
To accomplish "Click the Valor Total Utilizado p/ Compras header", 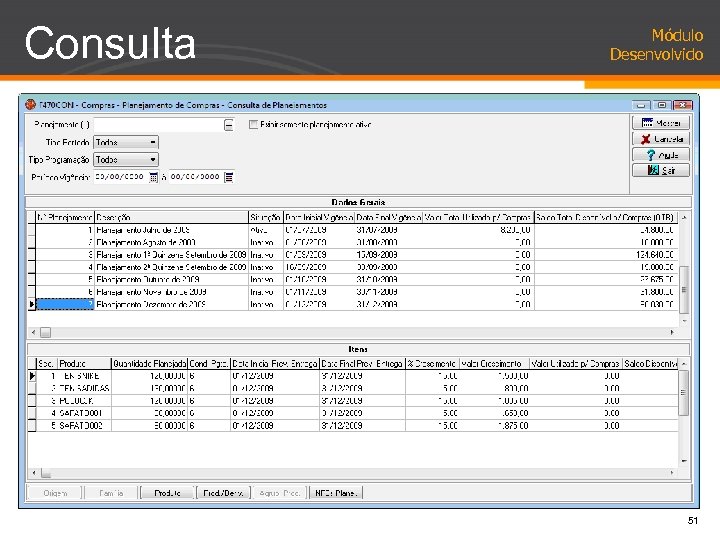I will [478, 218].
